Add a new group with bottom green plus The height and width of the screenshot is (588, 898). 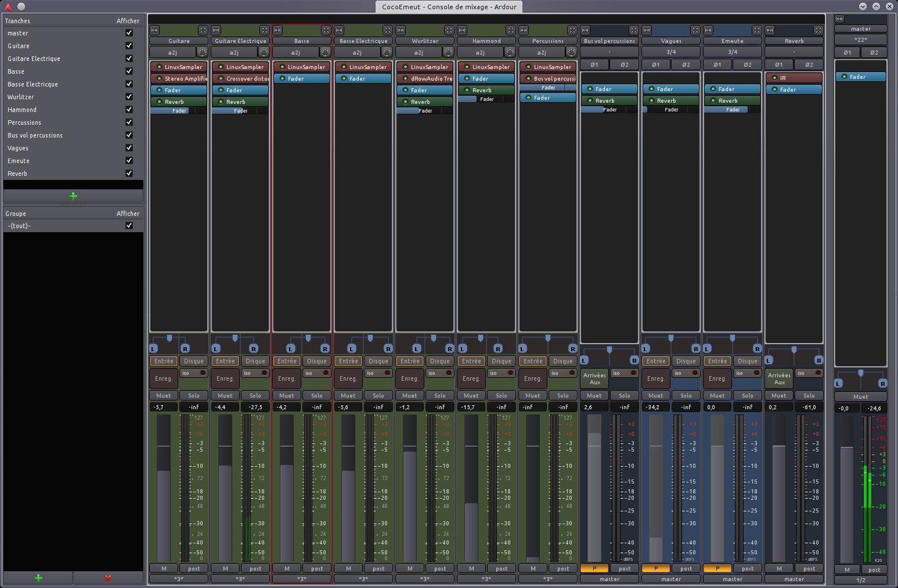click(x=38, y=578)
